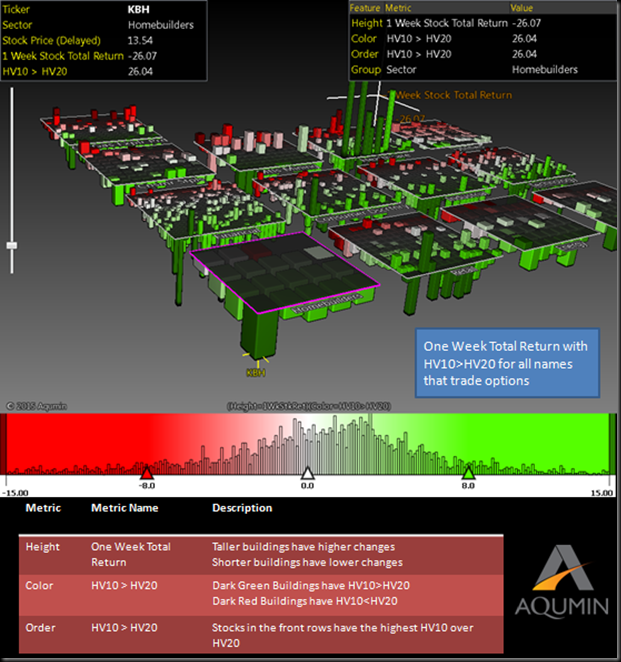
Task: Click the red triangle marker on the color legend
Action: 146,473
